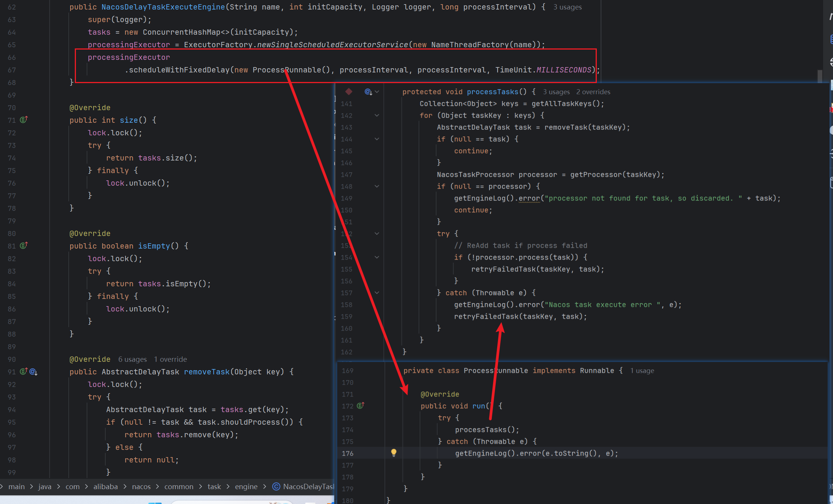The image size is (833, 504).
Task: Collapse if-block fold arrow on line 154
Action: (x=377, y=257)
